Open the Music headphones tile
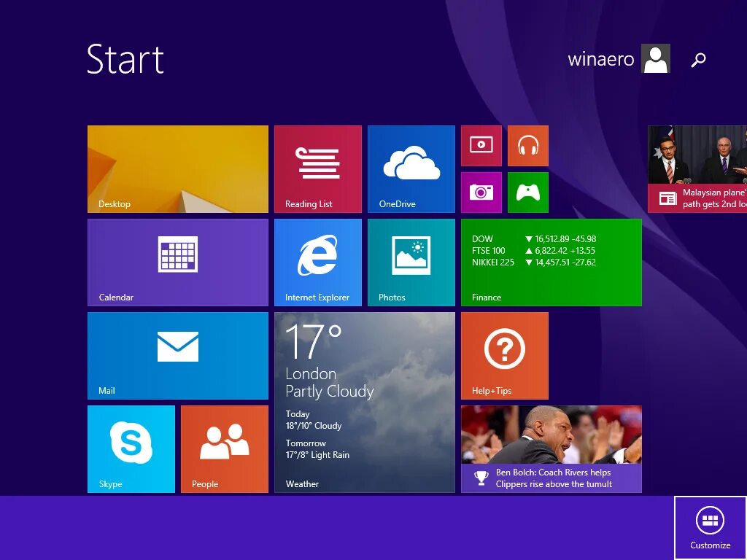The width and height of the screenshot is (747, 560). (x=528, y=146)
